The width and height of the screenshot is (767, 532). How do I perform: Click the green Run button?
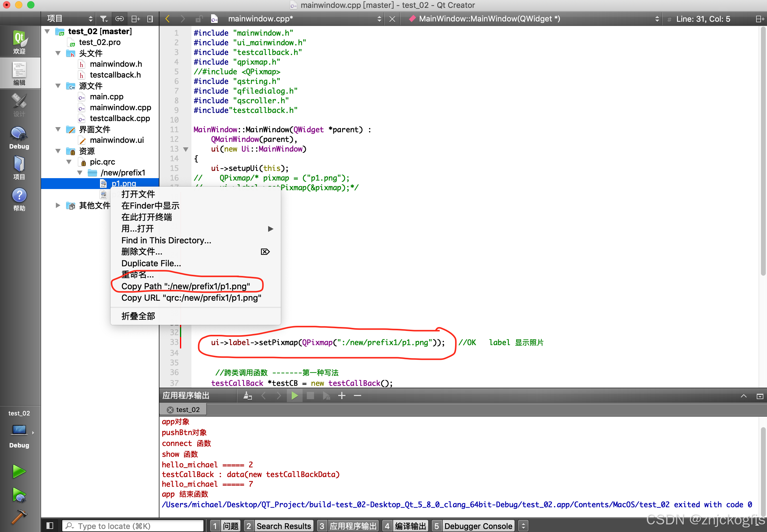19,471
